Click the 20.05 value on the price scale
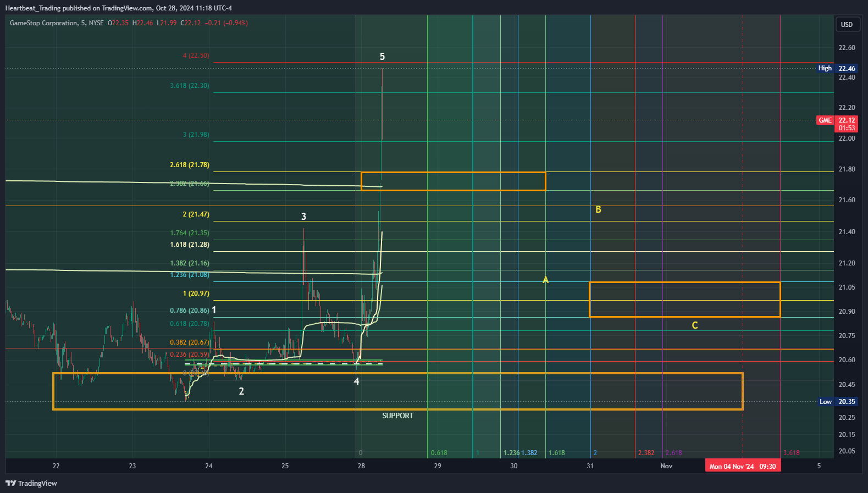This screenshot has width=868, height=493. coord(847,451)
